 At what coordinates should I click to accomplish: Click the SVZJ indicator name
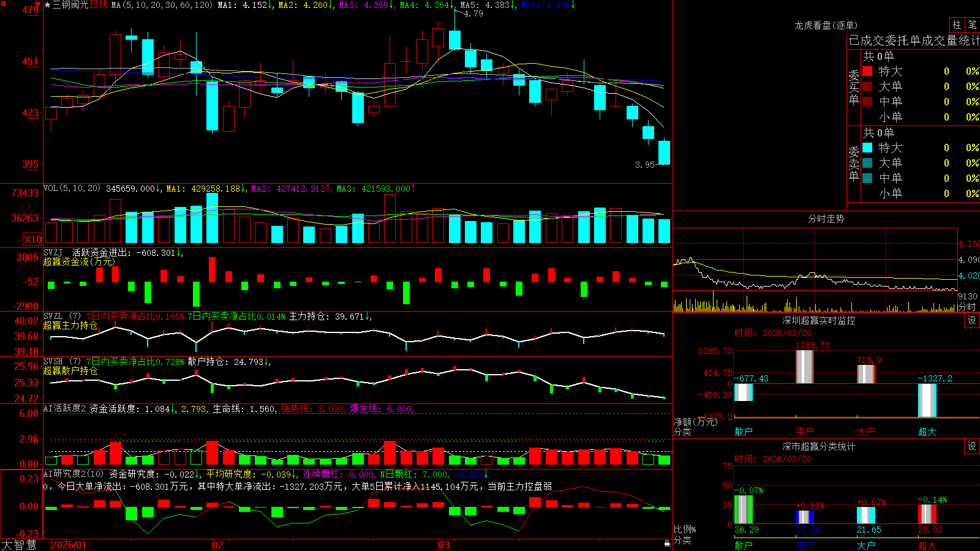(53, 252)
